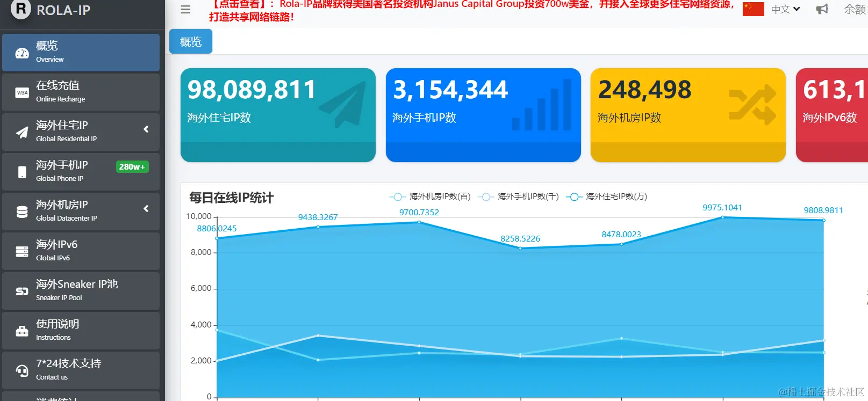
Task: Click the 9438.3267 chart value label
Action: pyautogui.click(x=318, y=217)
